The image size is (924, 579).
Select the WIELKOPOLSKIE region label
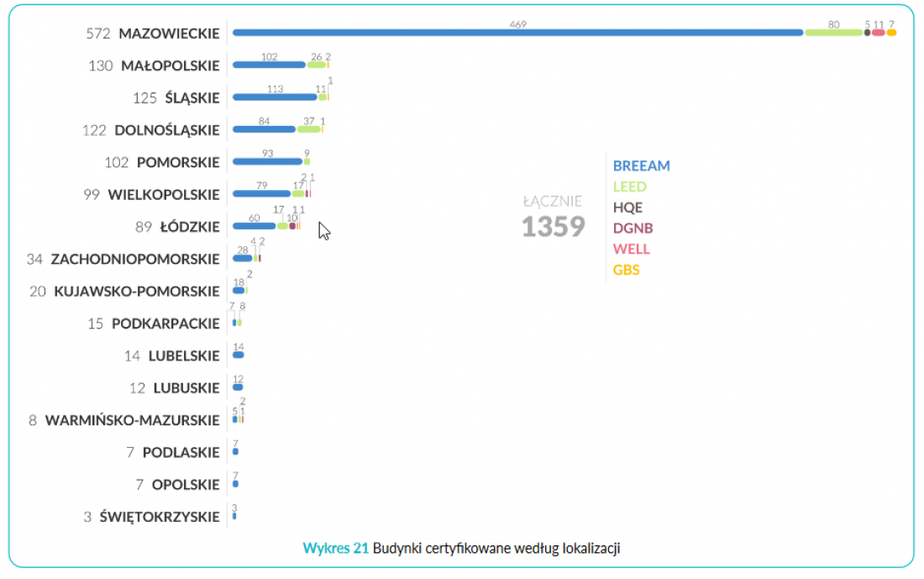point(164,195)
